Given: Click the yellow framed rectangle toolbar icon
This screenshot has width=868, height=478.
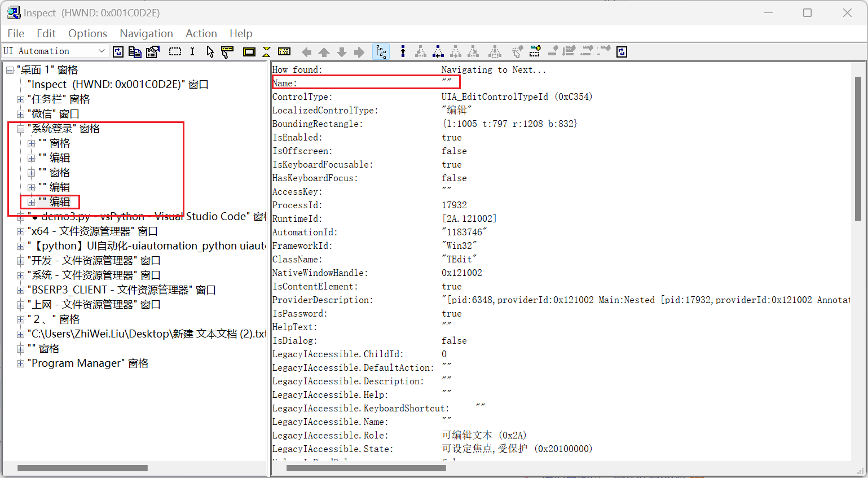Looking at the screenshot, I should pos(249,52).
